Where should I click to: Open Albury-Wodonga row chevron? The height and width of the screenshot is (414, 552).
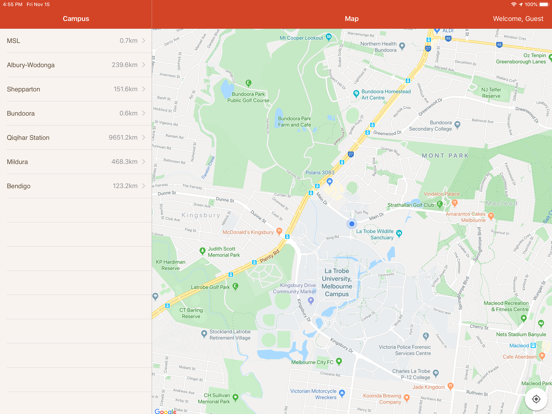coord(143,65)
